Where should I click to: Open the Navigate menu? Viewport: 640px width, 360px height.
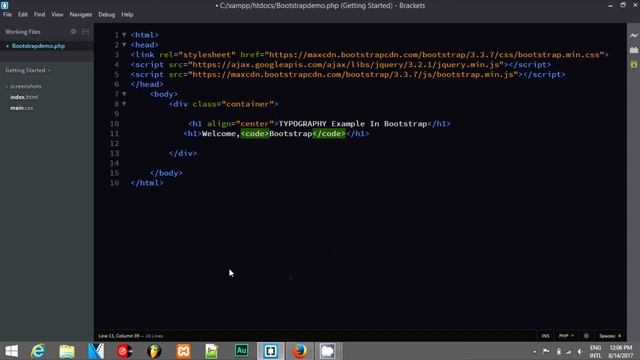click(x=80, y=14)
